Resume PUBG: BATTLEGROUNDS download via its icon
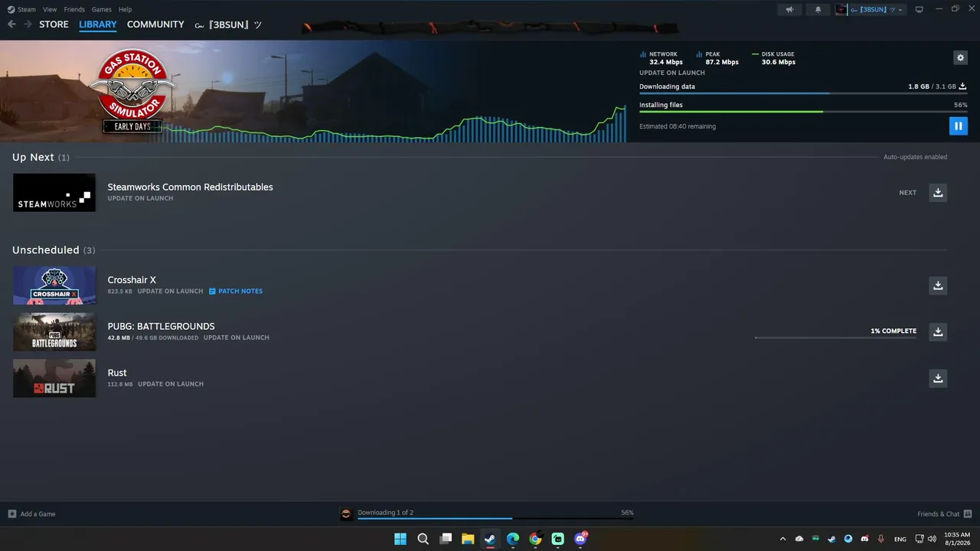980x551 pixels. point(938,332)
